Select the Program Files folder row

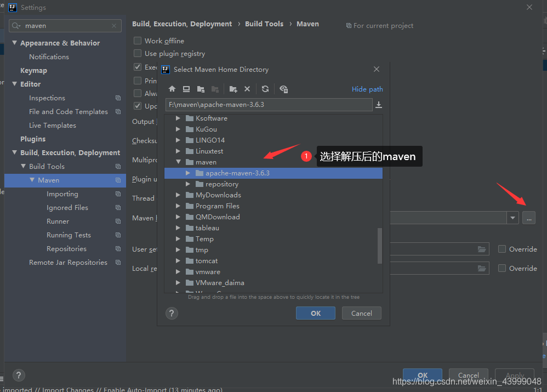(x=273, y=206)
